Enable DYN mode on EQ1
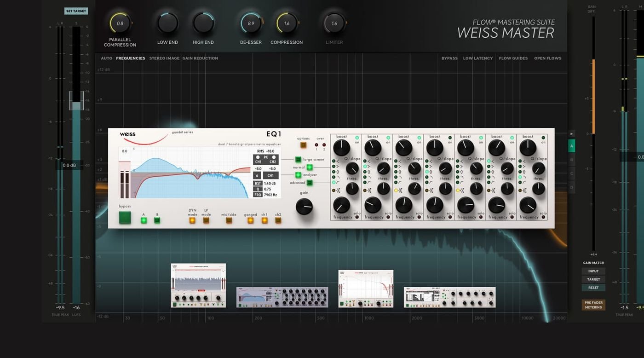Viewport: 644px width, 358px height. [192, 220]
